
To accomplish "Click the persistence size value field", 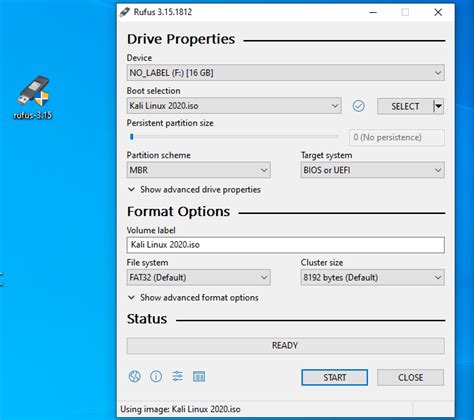I will (397, 137).
